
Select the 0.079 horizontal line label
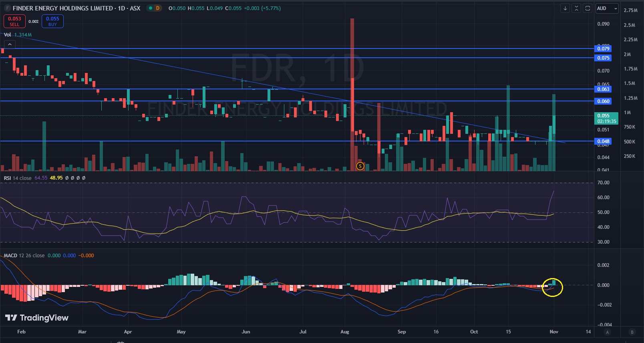[x=603, y=49]
